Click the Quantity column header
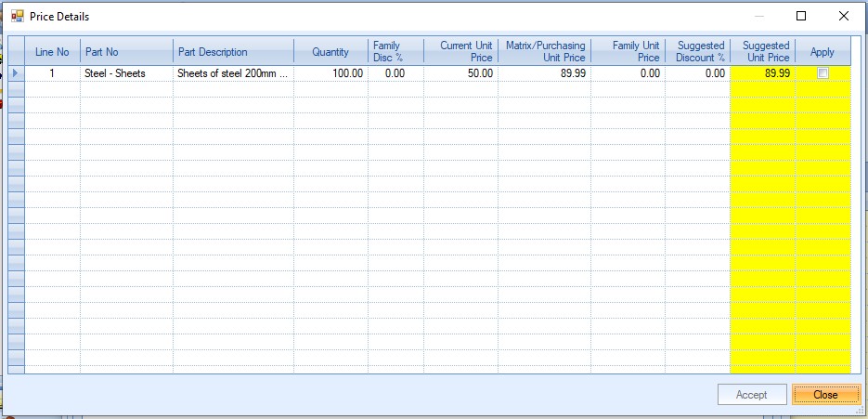Image resolution: width=868 pixels, height=419 pixels. pyautogui.click(x=330, y=52)
